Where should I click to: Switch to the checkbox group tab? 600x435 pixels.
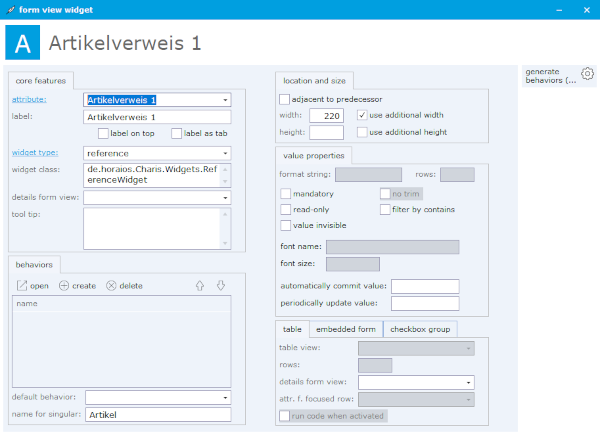click(419, 329)
